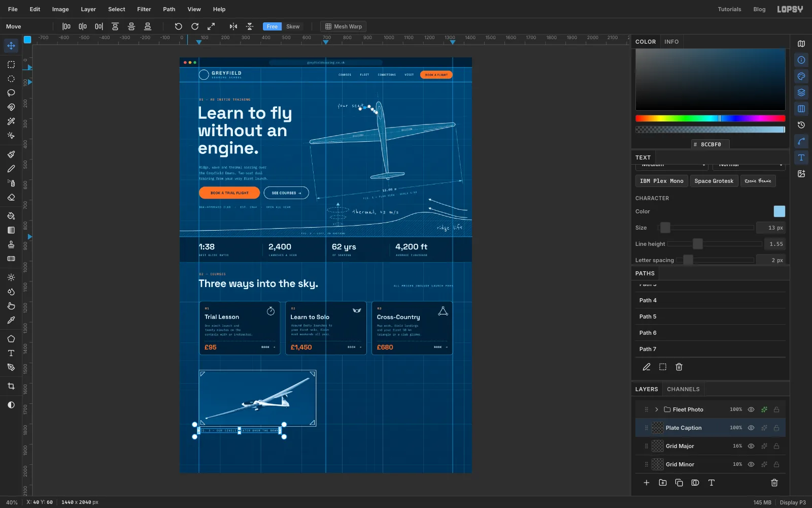
Task: Click the Mesh Warp button
Action: (x=344, y=26)
